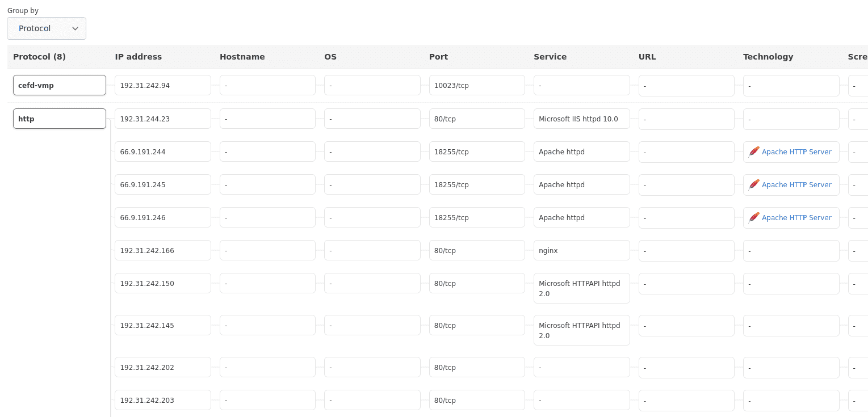This screenshot has height=417, width=868.
Task: Click the Technology column header
Action: [x=768, y=57]
